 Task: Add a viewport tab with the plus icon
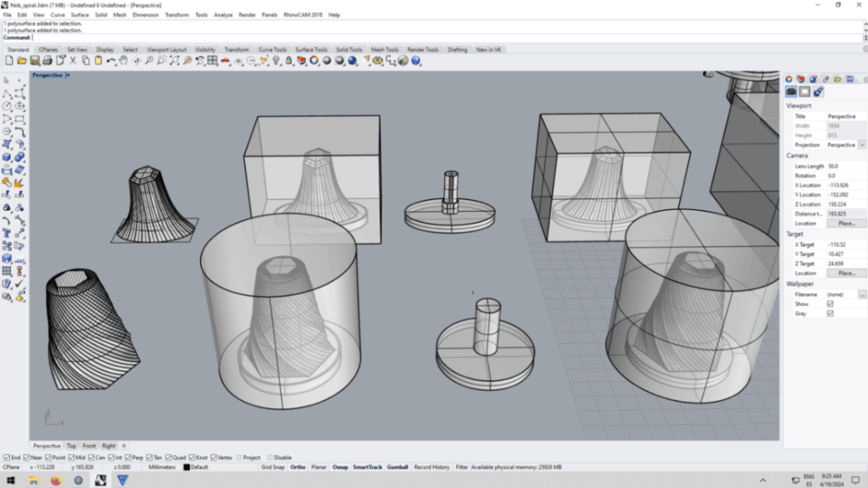tap(124, 446)
